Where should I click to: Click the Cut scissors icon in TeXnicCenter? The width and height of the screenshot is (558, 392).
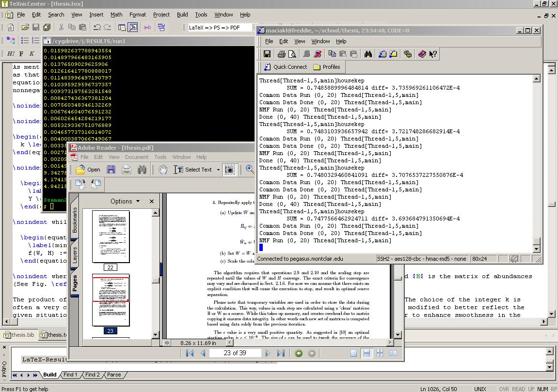coord(61,28)
